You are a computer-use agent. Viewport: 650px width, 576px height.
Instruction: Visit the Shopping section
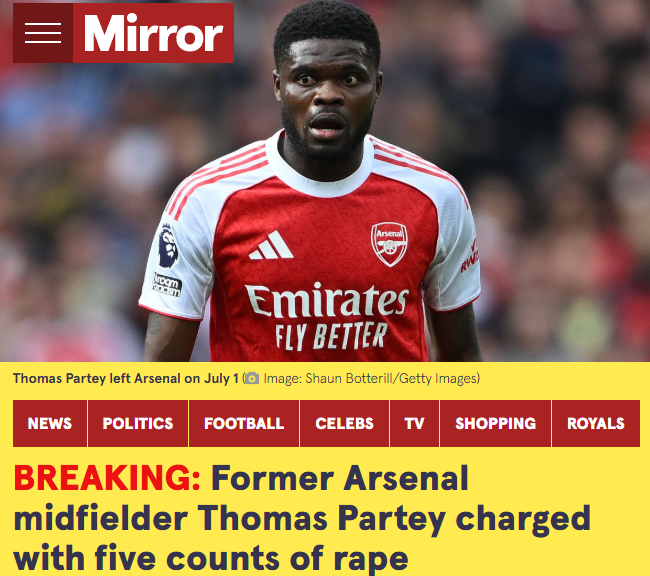point(495,423)
